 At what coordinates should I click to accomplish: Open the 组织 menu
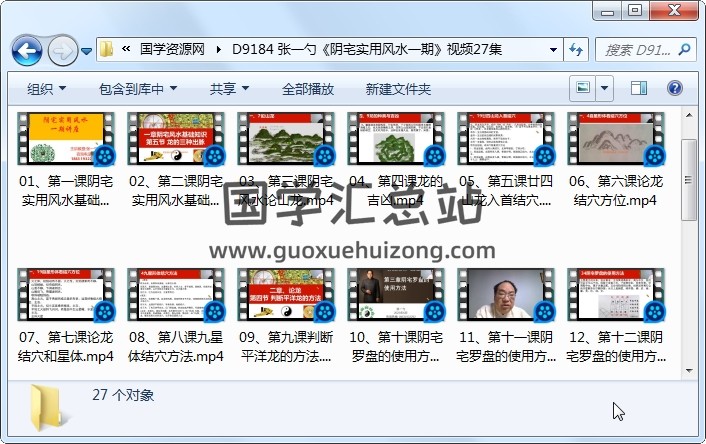point(46,89)
